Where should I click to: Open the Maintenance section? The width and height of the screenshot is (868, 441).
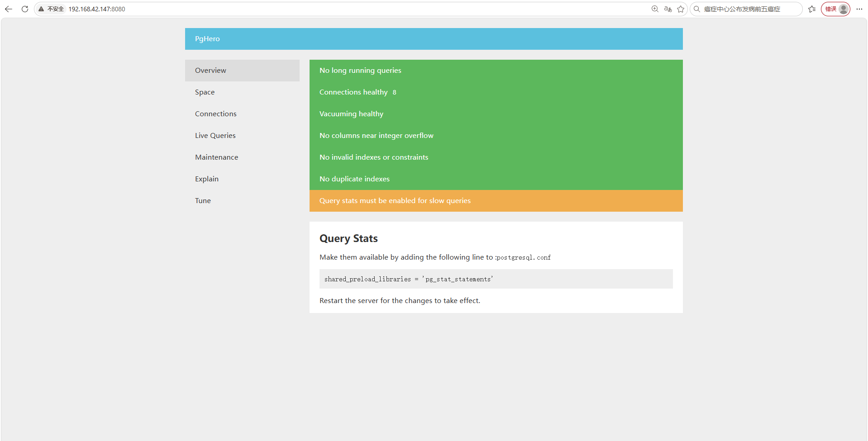(x=242, y=157)
